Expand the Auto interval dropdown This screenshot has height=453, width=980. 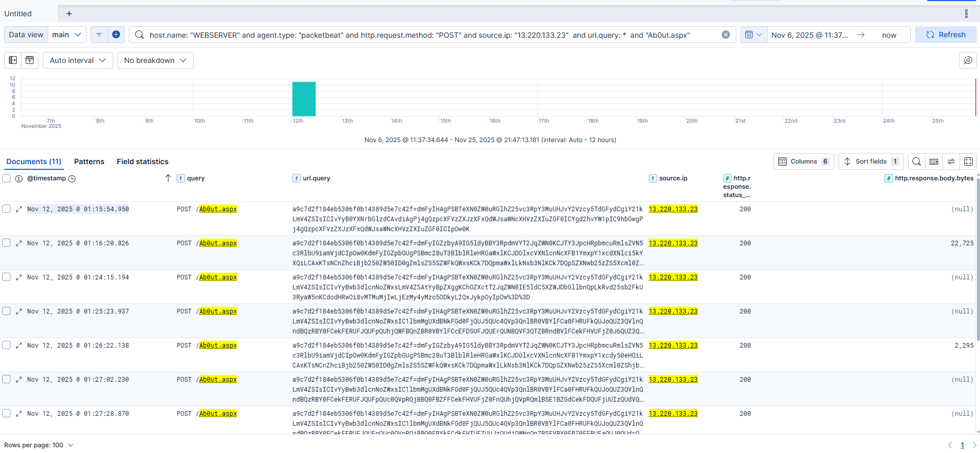click(78, 60)
